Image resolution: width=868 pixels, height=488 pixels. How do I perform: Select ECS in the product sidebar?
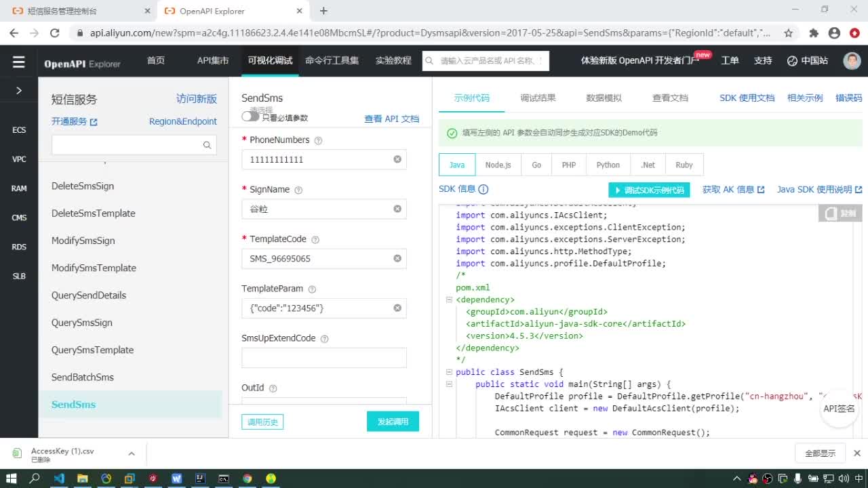pos(19,130)
